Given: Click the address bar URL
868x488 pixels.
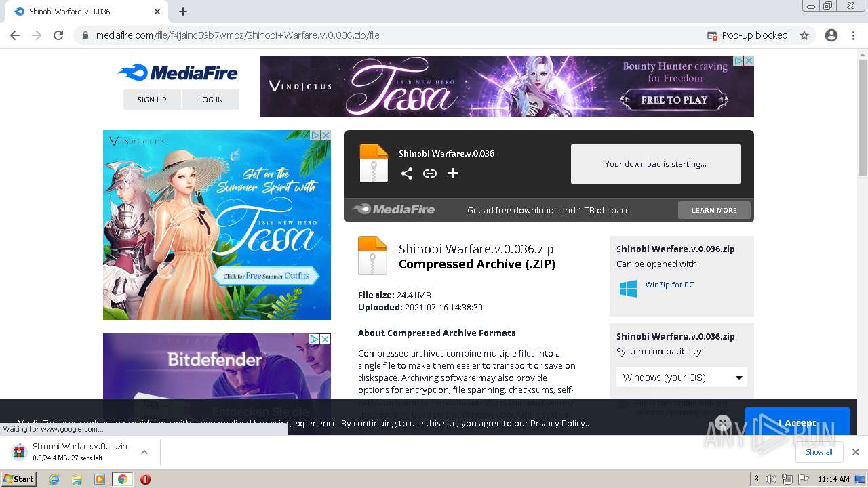Looking at the screenshot, I should point(237,35).
